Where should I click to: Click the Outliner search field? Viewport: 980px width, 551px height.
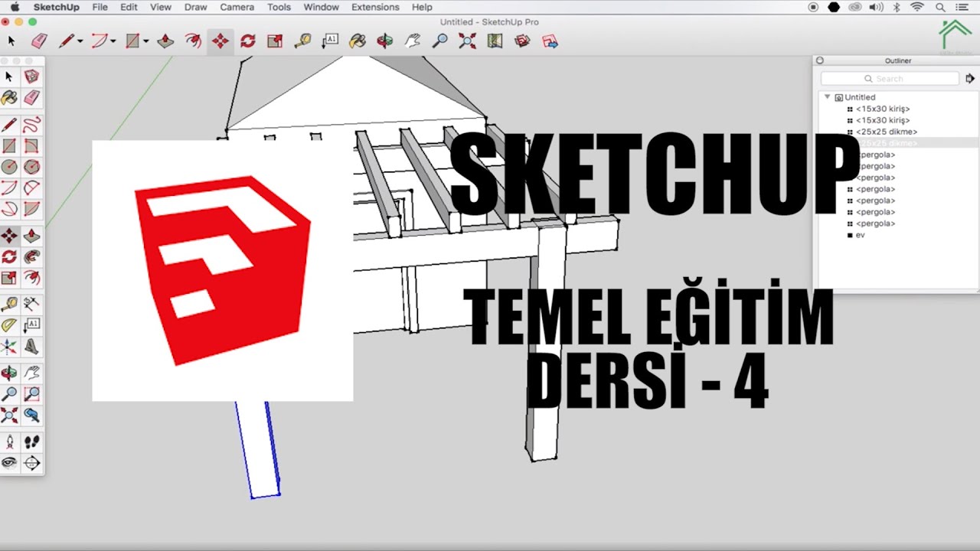click(x=890, y=79)
